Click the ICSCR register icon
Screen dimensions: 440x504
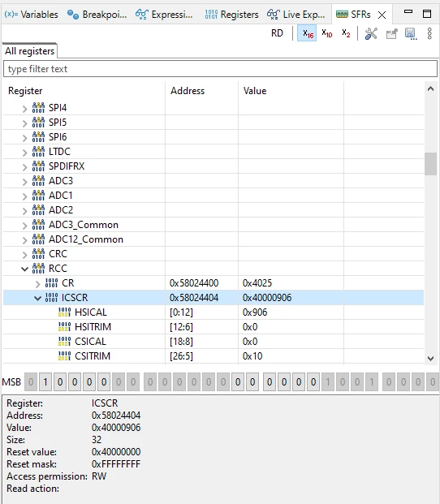51,298
